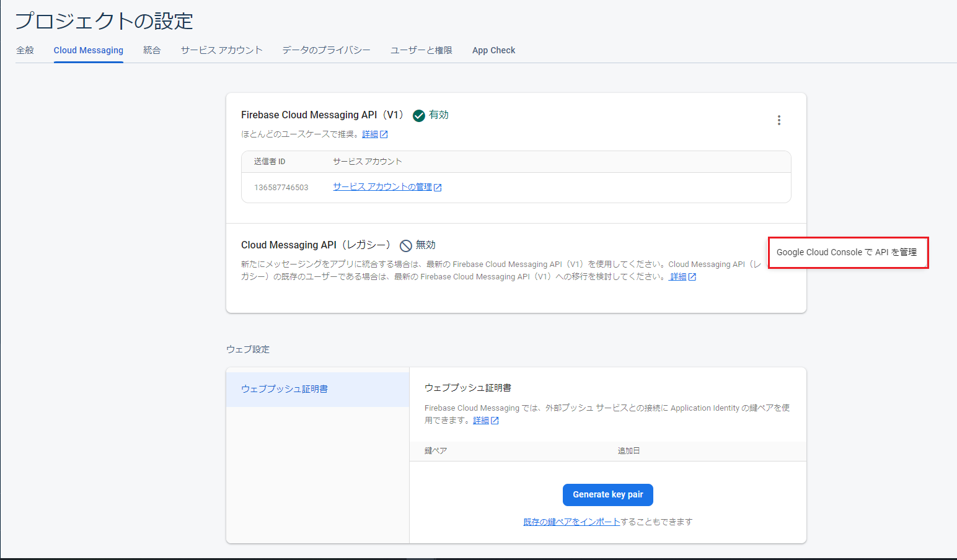957x560 pixels.
Task: Click the 有効 status text
Action: (x=439, y=115)
